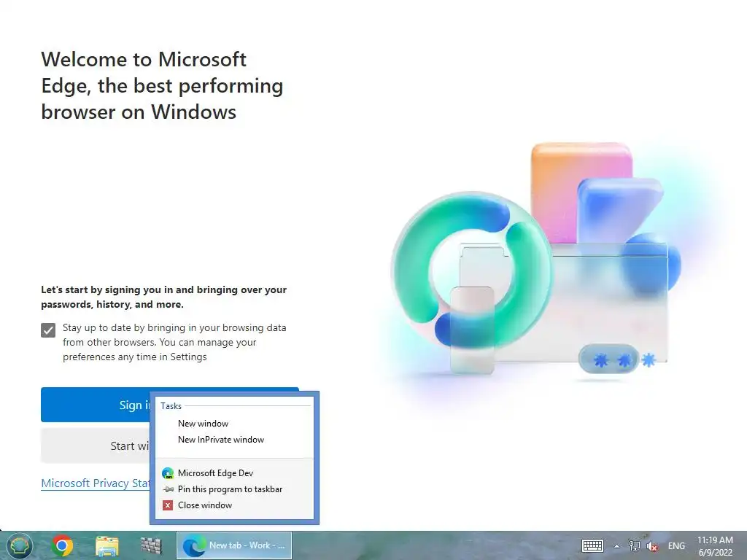Launch Google Chrome from the taskbar

pyautogui.click(x=63, y=545)
